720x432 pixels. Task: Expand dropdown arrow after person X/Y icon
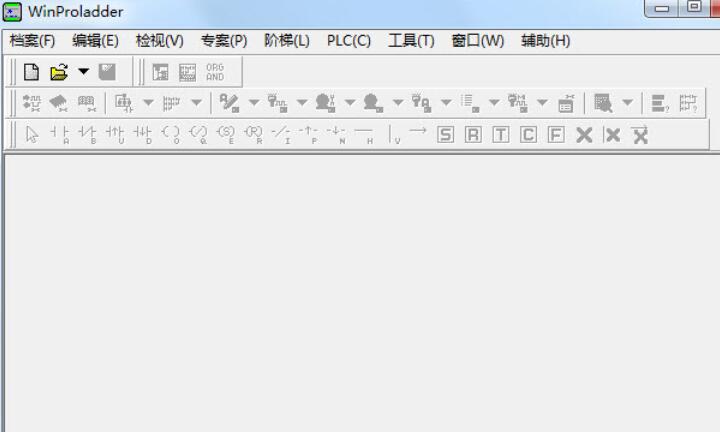350,102
